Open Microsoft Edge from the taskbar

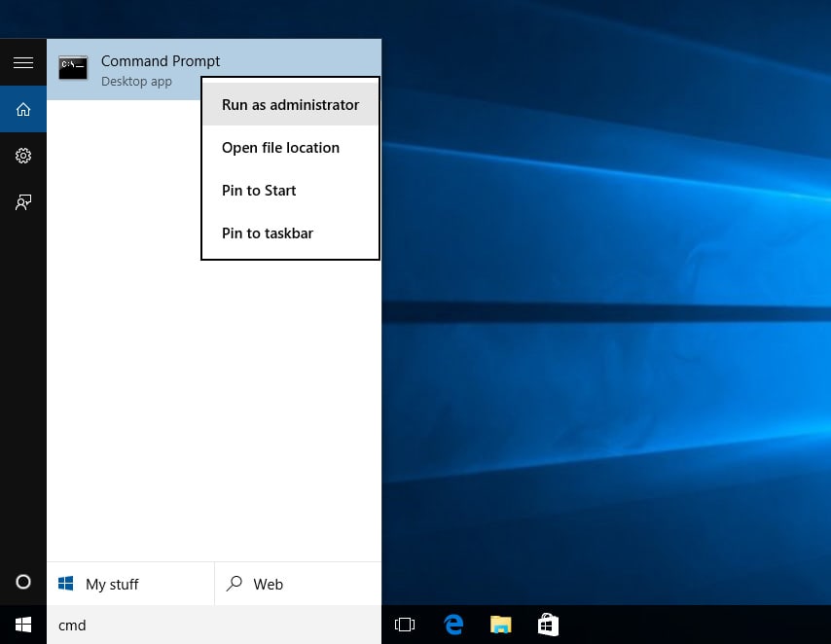[x=453, y=625]
